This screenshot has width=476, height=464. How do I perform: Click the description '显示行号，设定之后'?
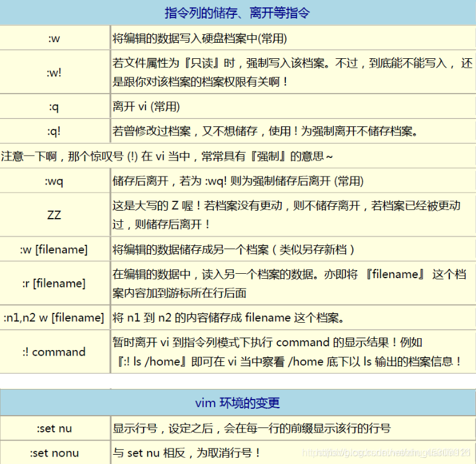coord(252,429)
